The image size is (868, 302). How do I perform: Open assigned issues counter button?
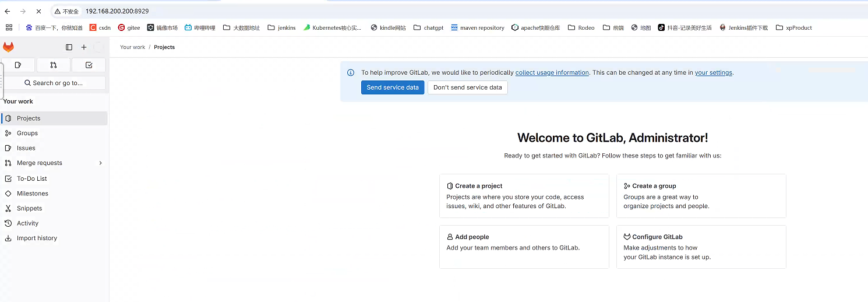pyautogui.click(x=18, y=65)
